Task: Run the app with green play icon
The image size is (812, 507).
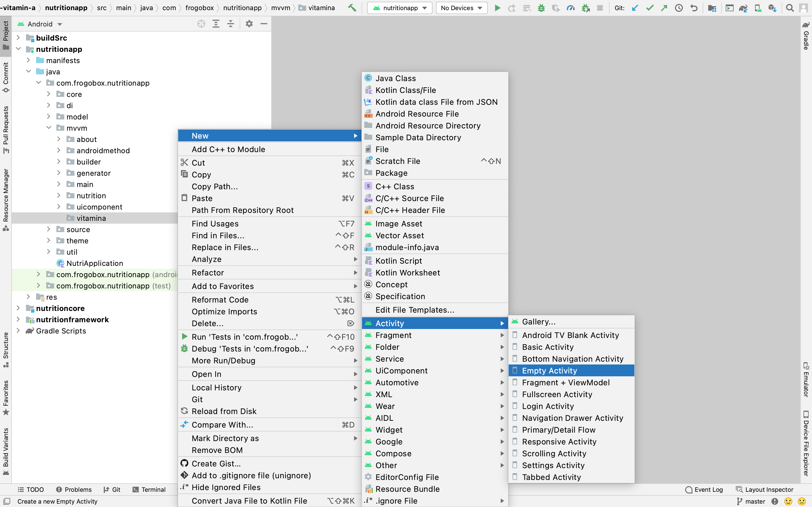Action: [497, 8]
